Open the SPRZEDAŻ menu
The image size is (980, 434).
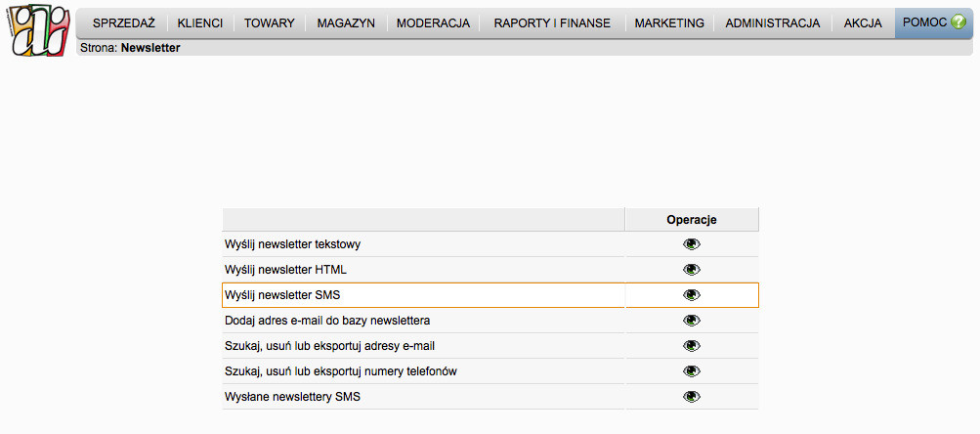pos(124,23)
